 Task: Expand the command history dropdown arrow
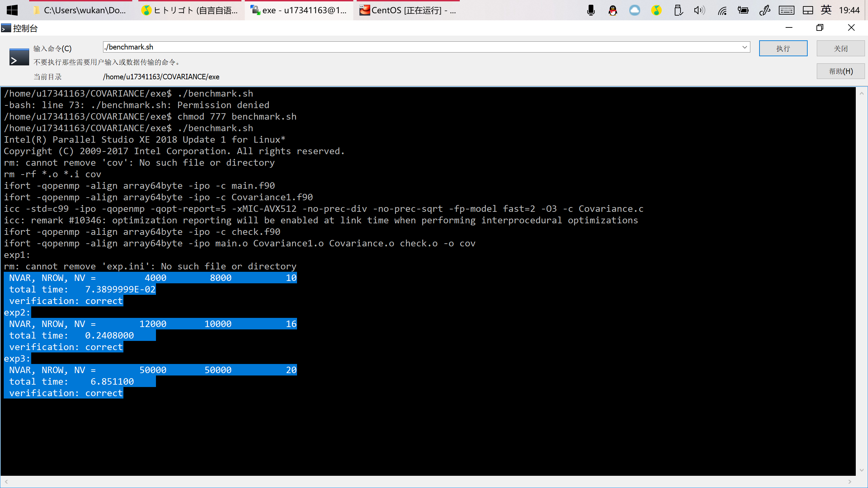point(745,47)
